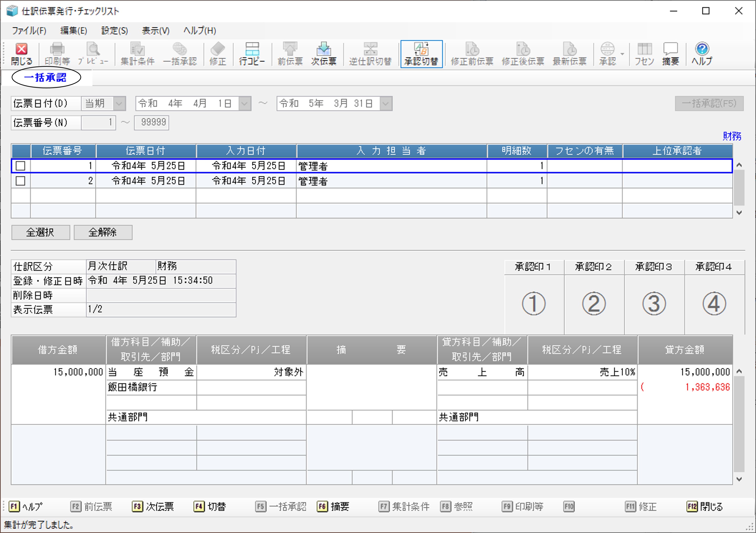Click the 承認印1 stamp circle
The width and height of the screenshot is (756, 533).
534,303
